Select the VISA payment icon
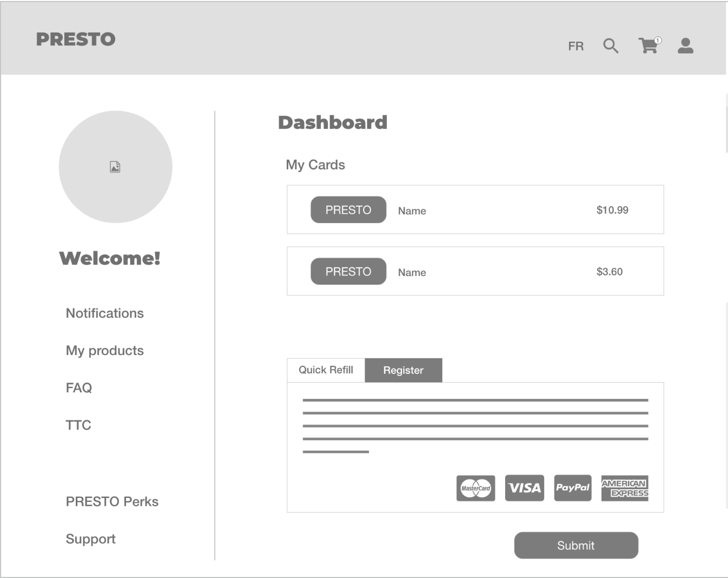The image size is (728, 578). pos(525,488)
